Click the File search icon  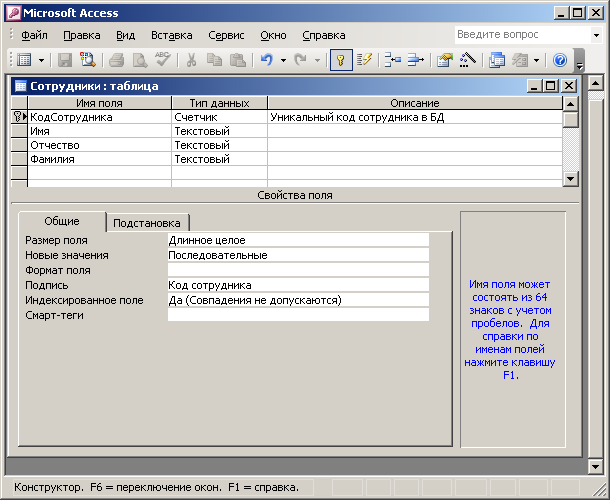point(88,60)
